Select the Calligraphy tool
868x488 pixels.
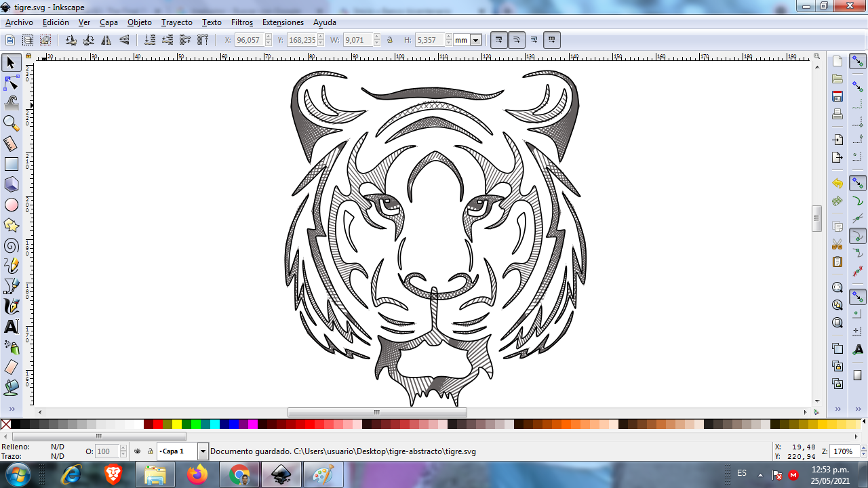(11, 306)
